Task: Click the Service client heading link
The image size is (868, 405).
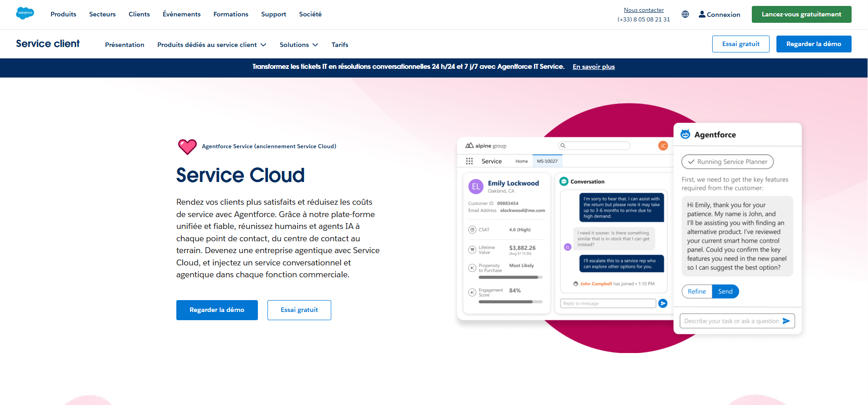Action: tap(48, 44)
